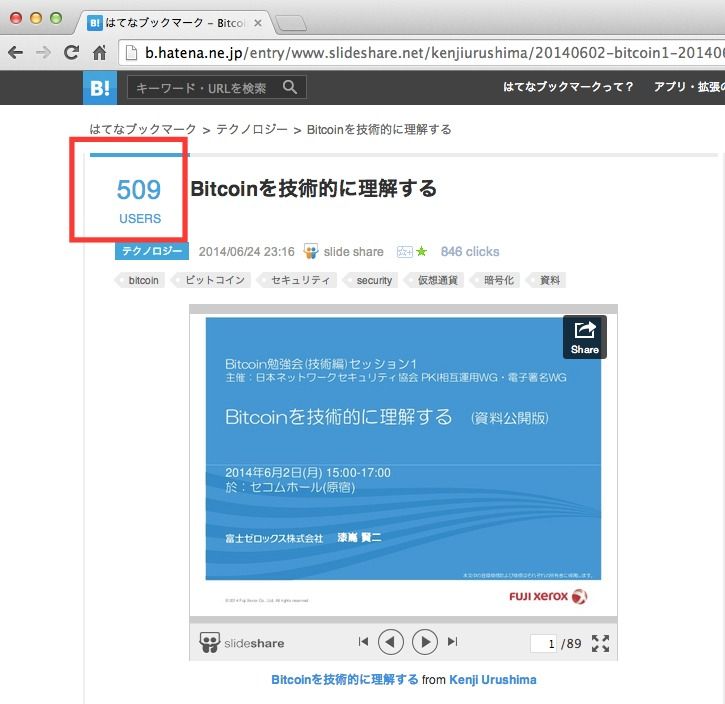Click the search magnifier icon
The width and height of the screenshot is (725, 704).
[x=290, y=87]
